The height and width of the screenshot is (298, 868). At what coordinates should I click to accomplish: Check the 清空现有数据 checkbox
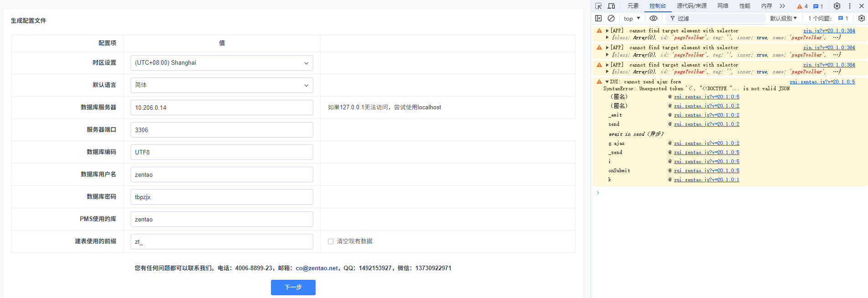coord(331,241)
